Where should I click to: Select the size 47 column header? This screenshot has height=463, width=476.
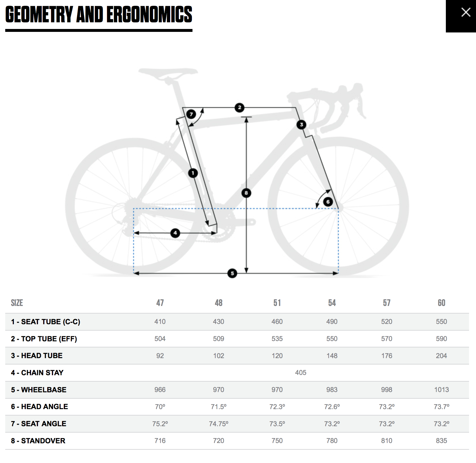160,303
